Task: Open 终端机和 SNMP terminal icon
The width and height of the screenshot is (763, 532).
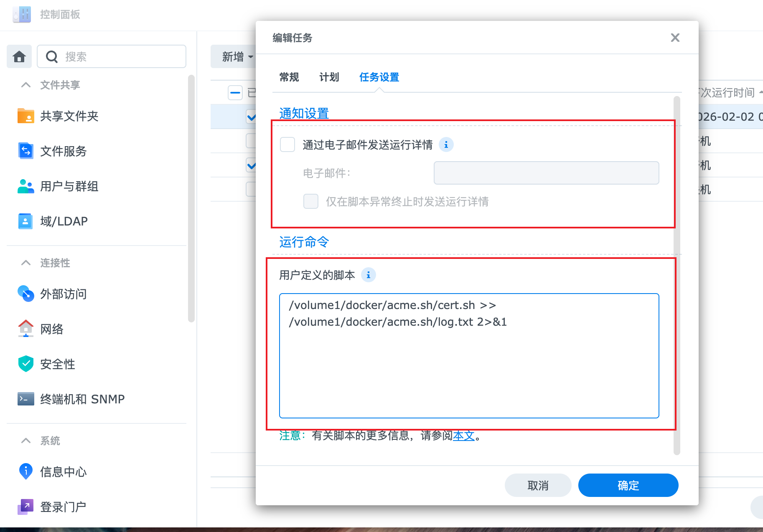Action: 25,399
